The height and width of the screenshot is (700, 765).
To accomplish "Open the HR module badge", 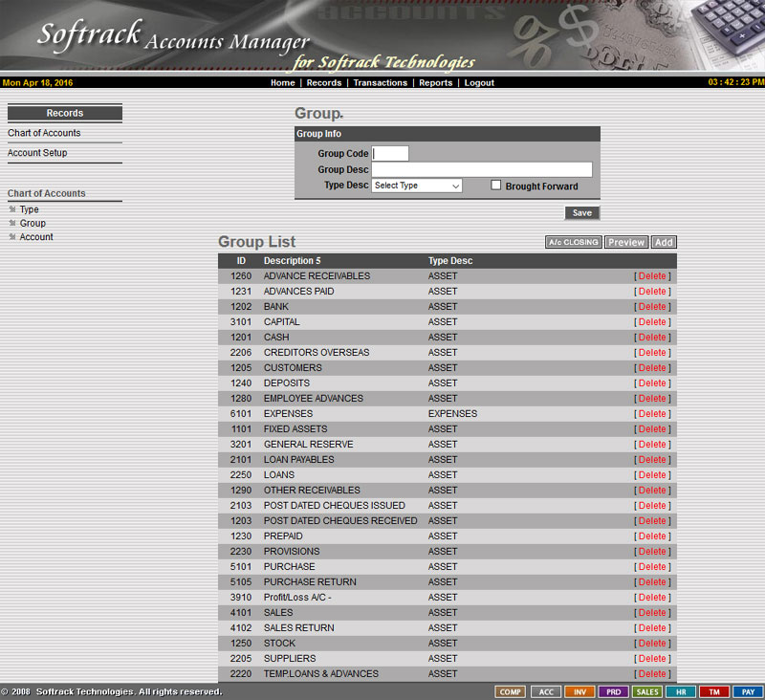I will 680,691.
